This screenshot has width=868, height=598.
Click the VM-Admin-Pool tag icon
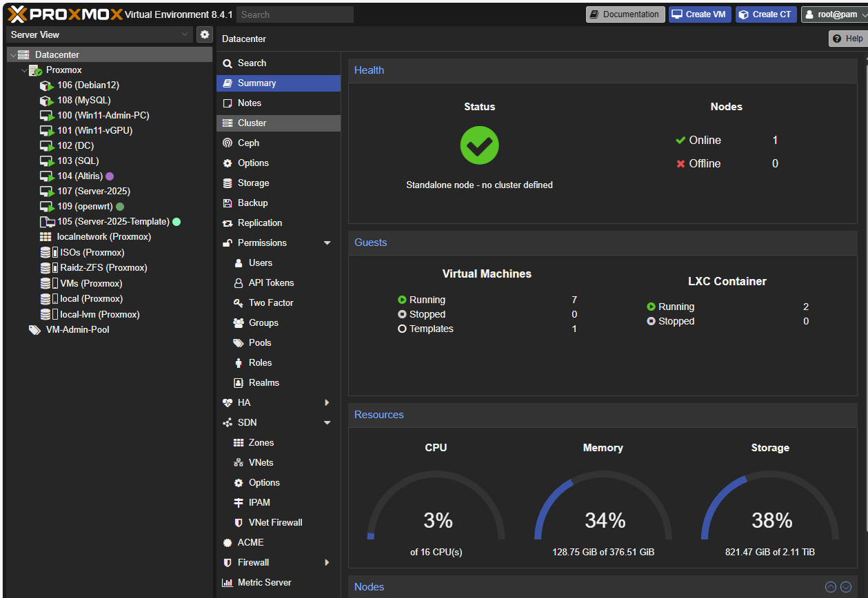pos(34,330)
